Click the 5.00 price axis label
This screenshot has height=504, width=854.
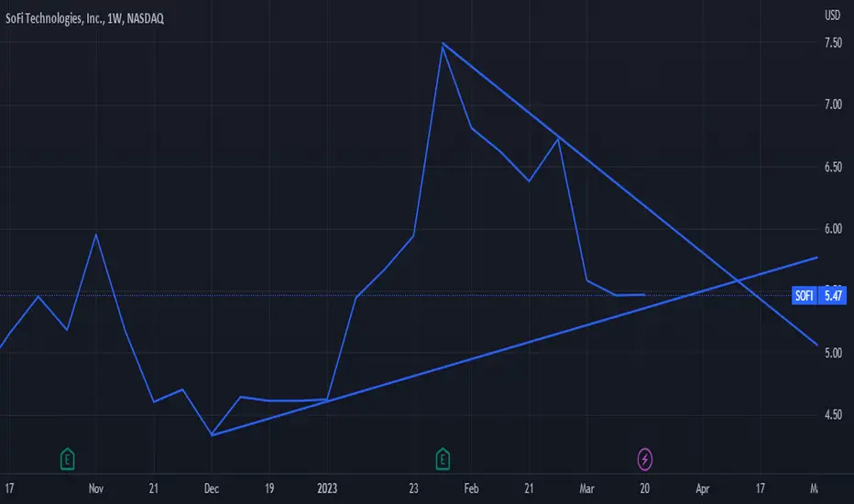coord(833,353)
